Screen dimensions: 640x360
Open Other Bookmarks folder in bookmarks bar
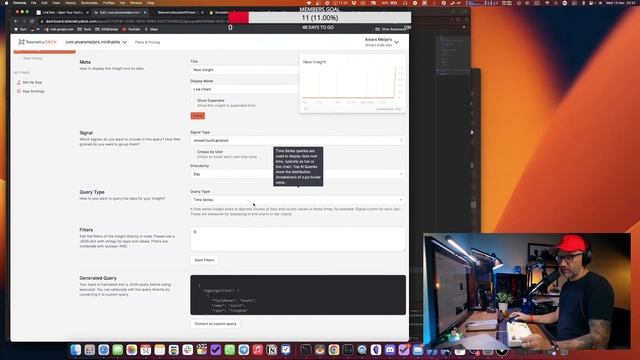click(x=391, y=29)
